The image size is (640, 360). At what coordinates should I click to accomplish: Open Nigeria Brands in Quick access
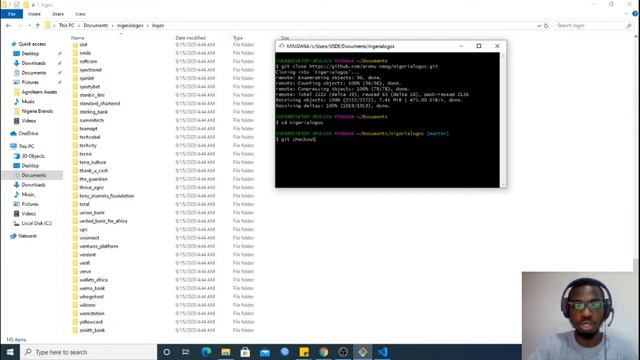(x=37, y=111)
